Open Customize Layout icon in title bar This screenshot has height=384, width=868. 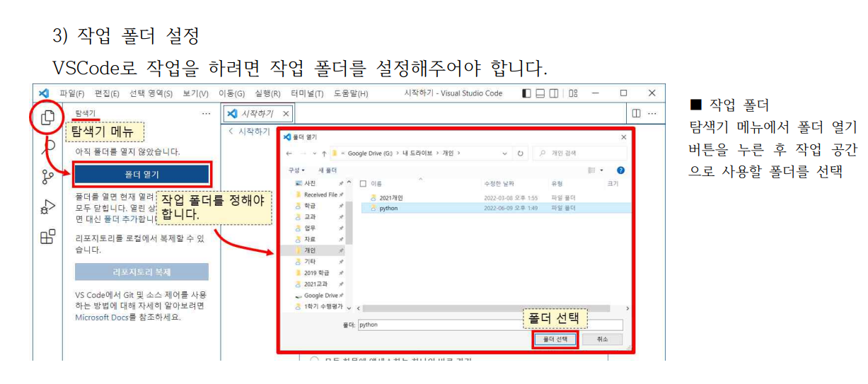click(573, 93)
